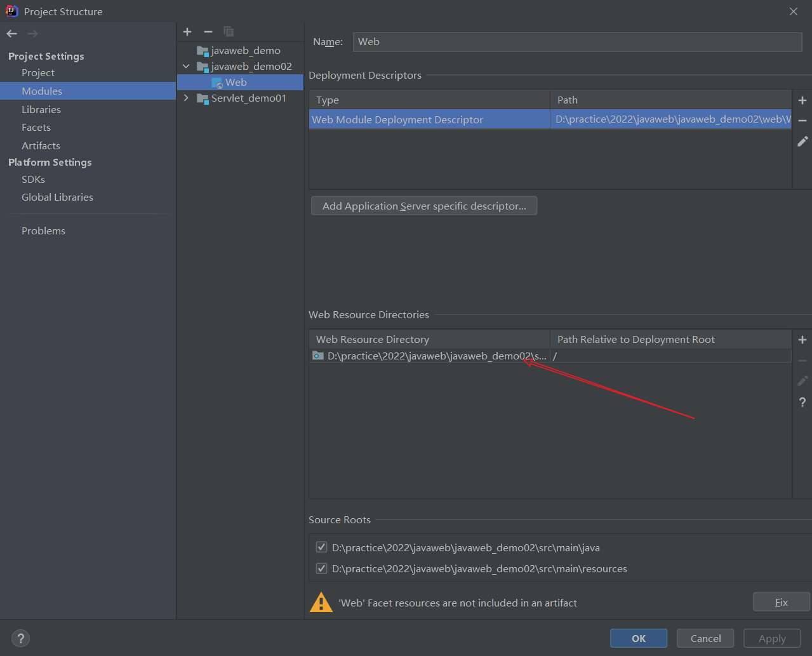Uncheck the src\main\resources source root
This screenshot has height=656, width=812.
tap(322, 568)
